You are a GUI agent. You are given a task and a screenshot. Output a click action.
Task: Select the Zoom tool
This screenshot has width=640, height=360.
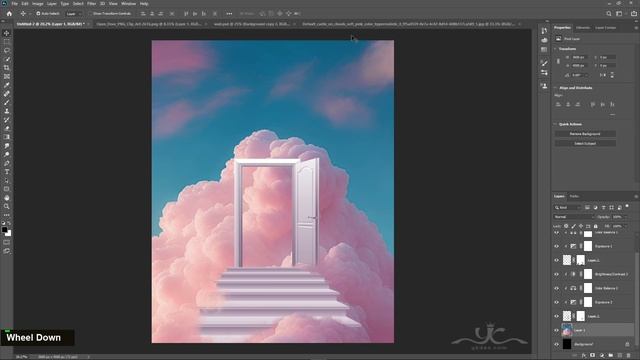pos(7,207)
